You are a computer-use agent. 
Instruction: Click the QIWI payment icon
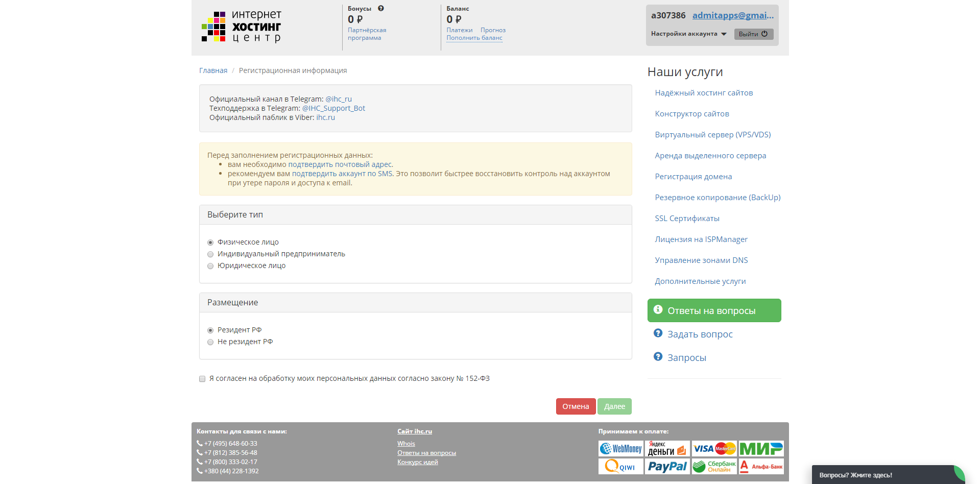click(621, 467)
